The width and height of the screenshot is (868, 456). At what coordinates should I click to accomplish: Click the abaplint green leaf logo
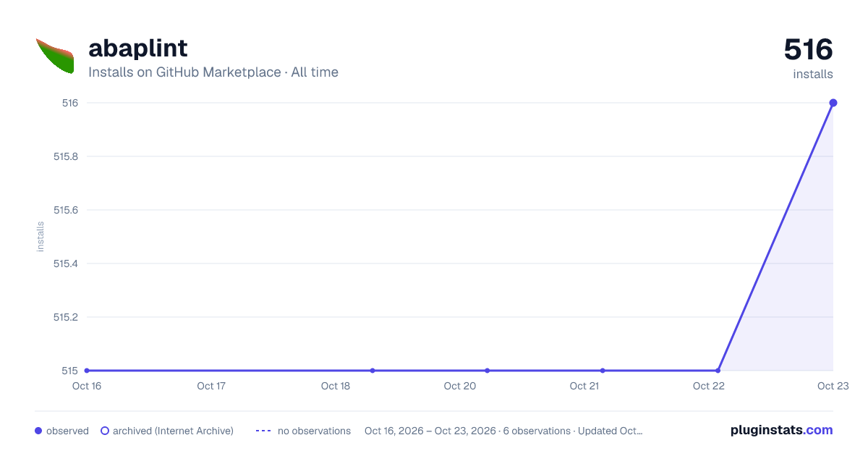tap(55, 56)
